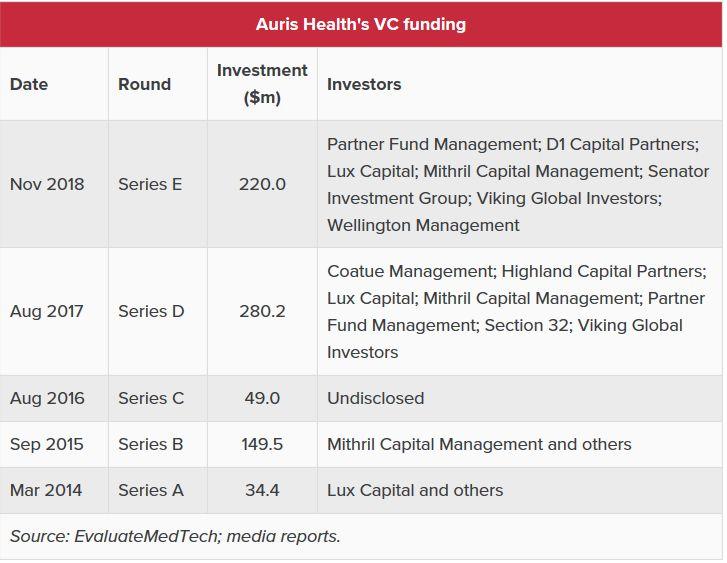Select the Series D round cell
The width and height of the screenshot is (727, 563).
pyautogui.click(x=151, y=311)
